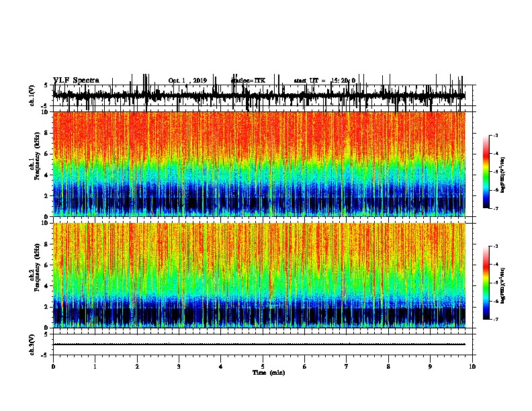The image size is (532, 411).
Task: Click the "-3" tick on ch.1 color bar
Action: click(x=495, y=135)
